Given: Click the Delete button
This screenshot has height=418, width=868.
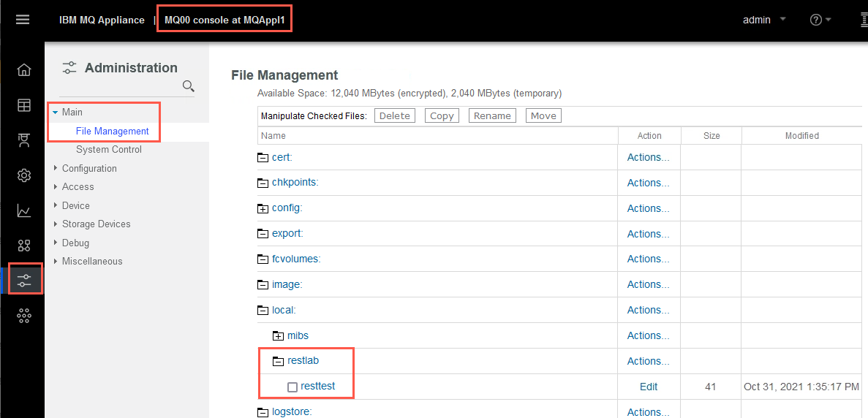Looking at the screenshot, I should [x=395, y=115].
